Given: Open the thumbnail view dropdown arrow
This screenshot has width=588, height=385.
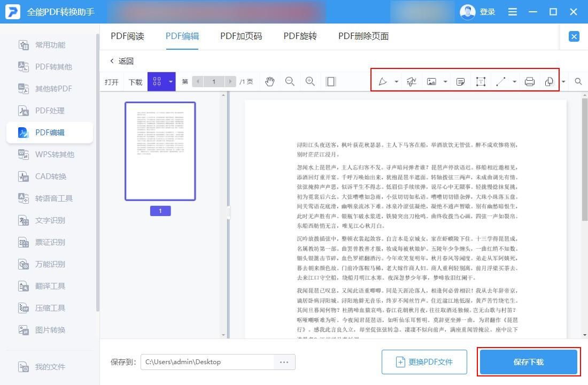Looking at the screenshot, I should [171, 81].
